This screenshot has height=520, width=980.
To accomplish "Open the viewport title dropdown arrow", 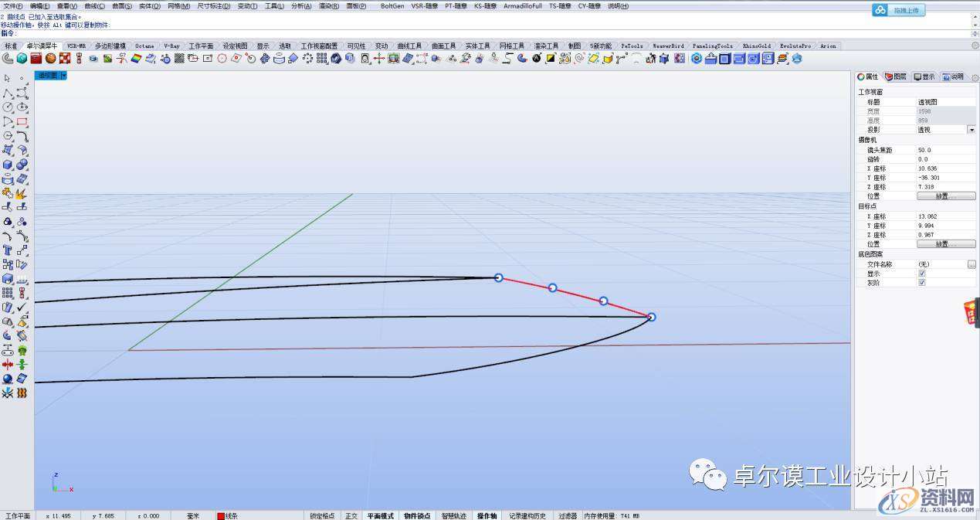I will [x=63, y=75].
